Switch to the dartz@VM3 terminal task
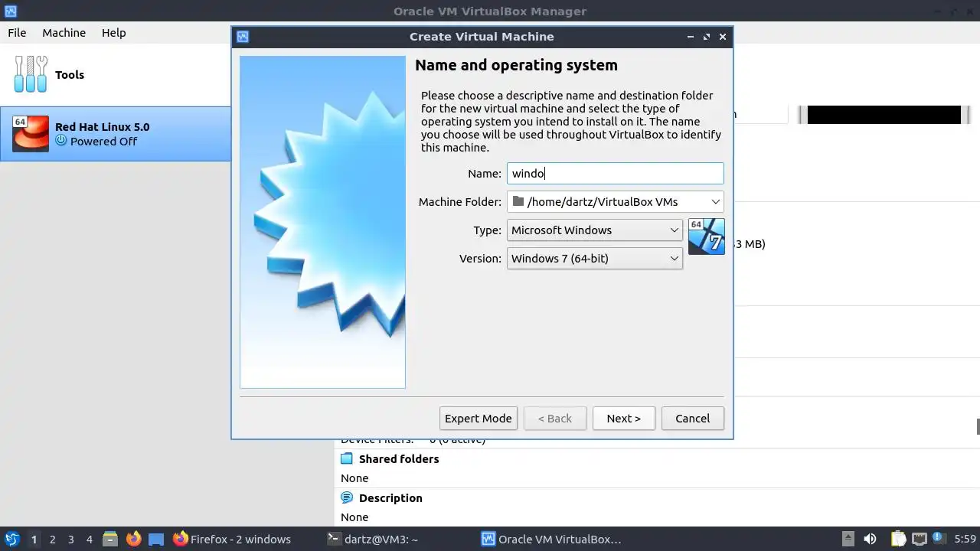Viewport: 980px width, 551px height. point(373,539)
